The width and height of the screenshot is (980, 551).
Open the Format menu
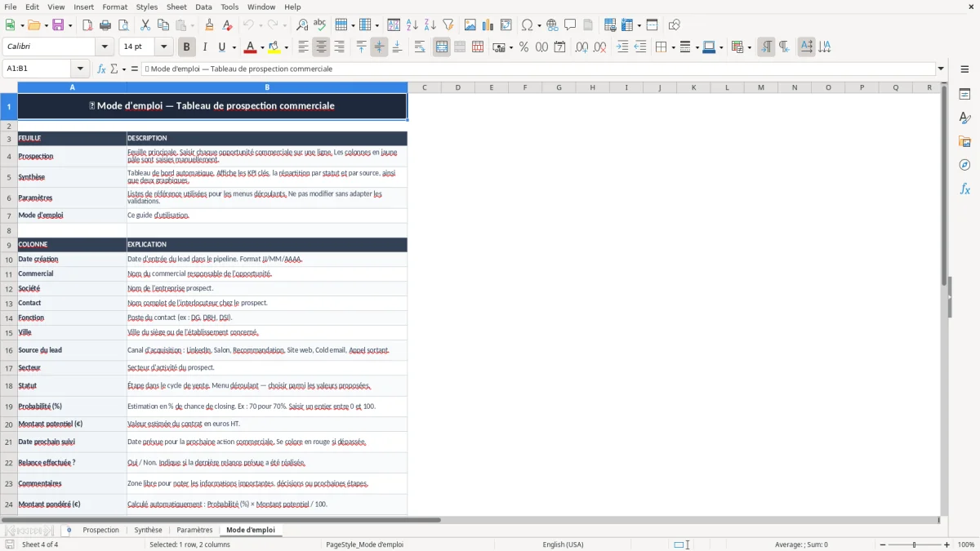pyautogui.click(x=114, y=7)
